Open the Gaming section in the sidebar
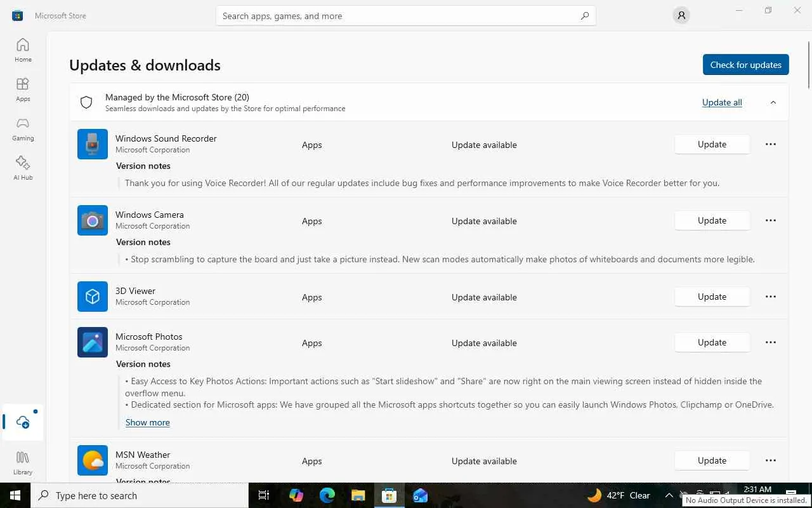 23,129
